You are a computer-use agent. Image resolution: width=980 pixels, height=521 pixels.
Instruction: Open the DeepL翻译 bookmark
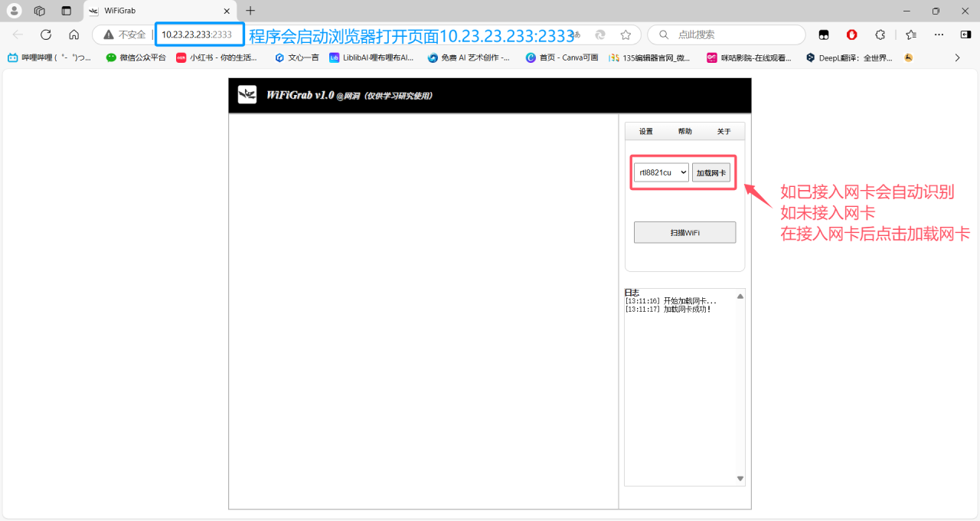click(849, 57)
